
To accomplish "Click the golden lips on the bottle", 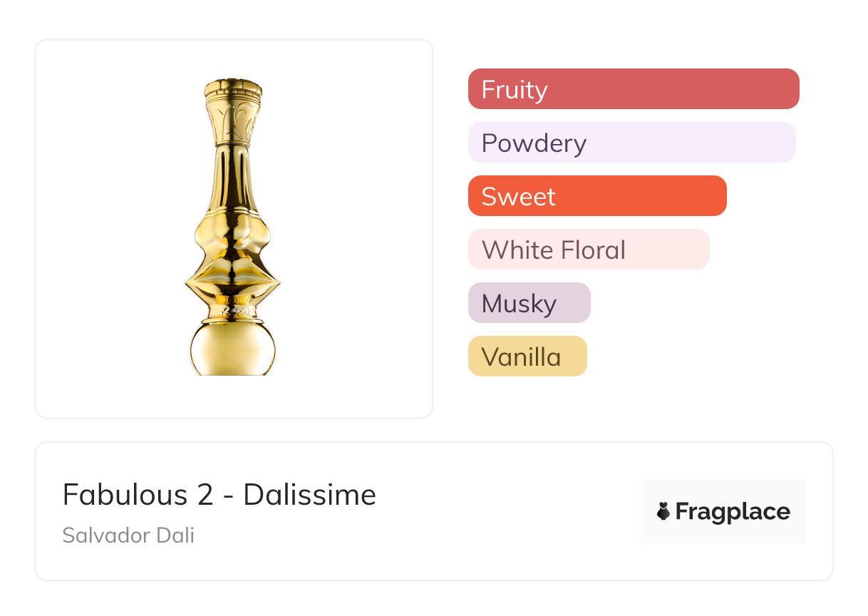I will pos(233,279).
